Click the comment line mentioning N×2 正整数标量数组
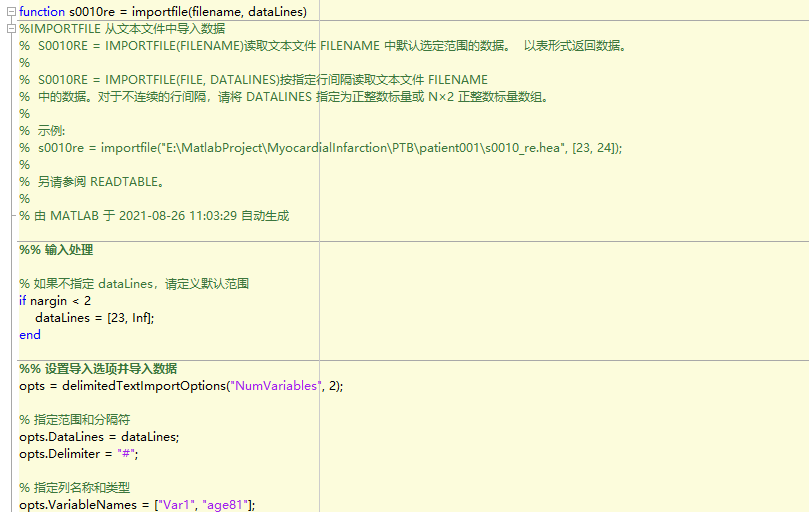The image size is (809, 512). pos(284,97)
